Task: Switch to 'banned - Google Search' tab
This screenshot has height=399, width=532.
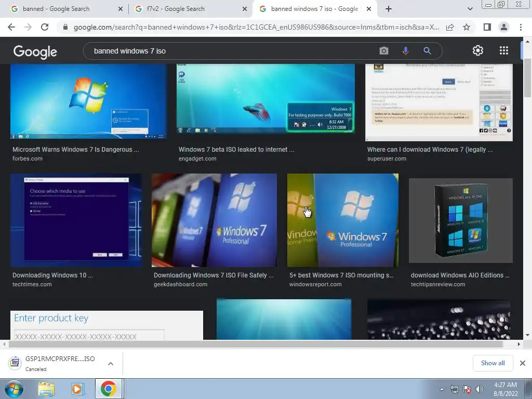Action: pyautogui.click(x=56, y=9)
